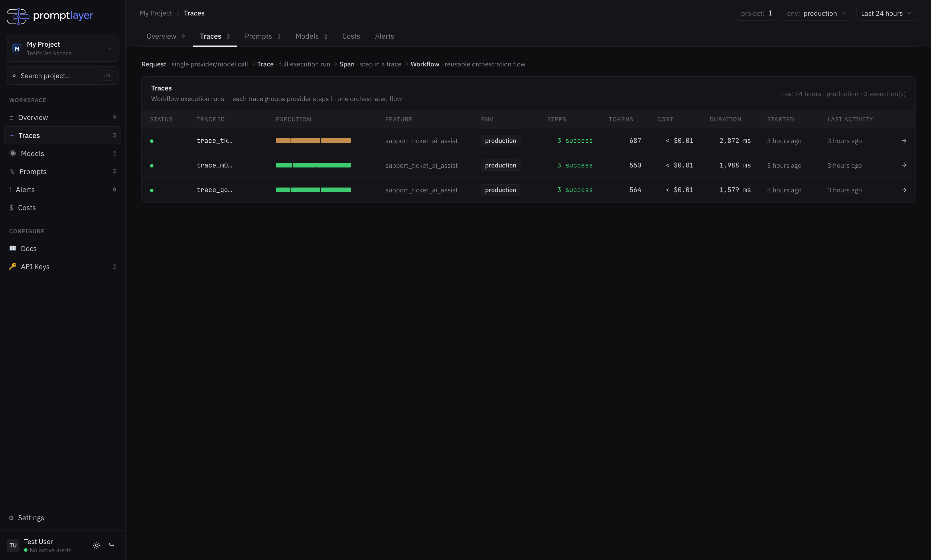Switch to the Prompts tab
931x560 pixels.
click(263, 36)
